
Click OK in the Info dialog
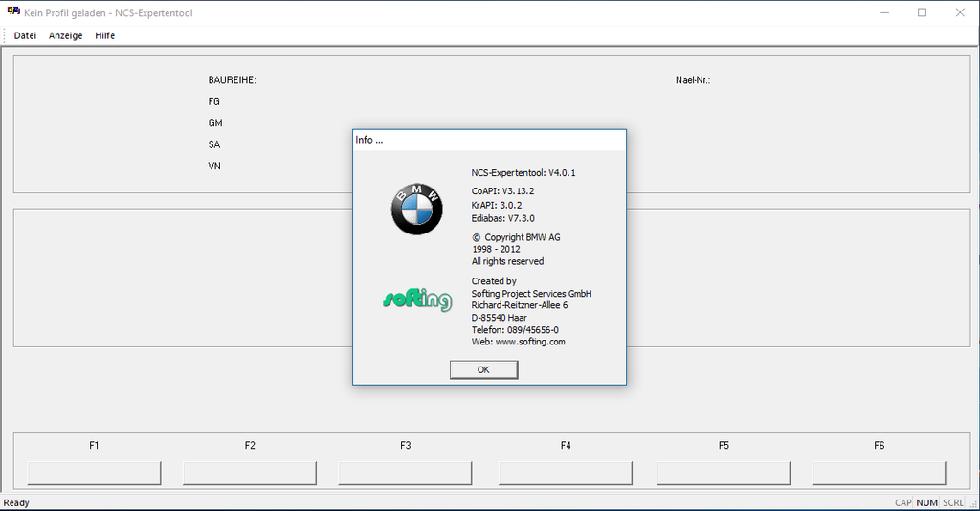483,369
